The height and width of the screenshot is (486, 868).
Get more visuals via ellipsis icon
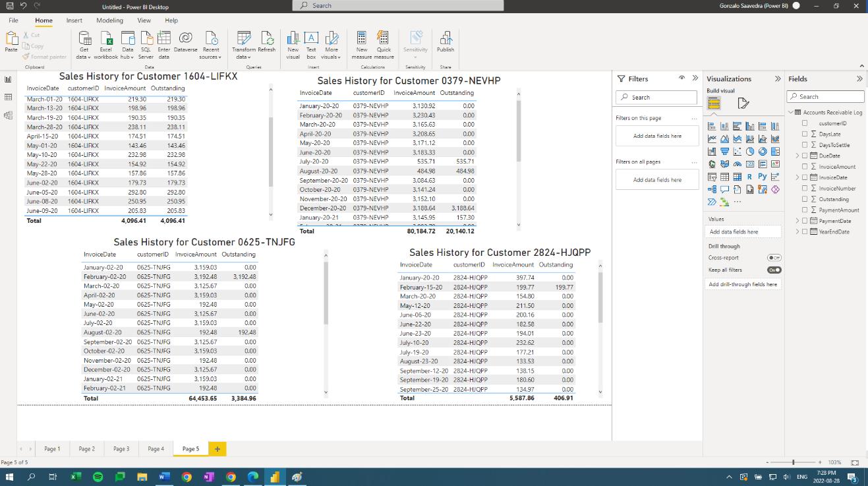738,202
